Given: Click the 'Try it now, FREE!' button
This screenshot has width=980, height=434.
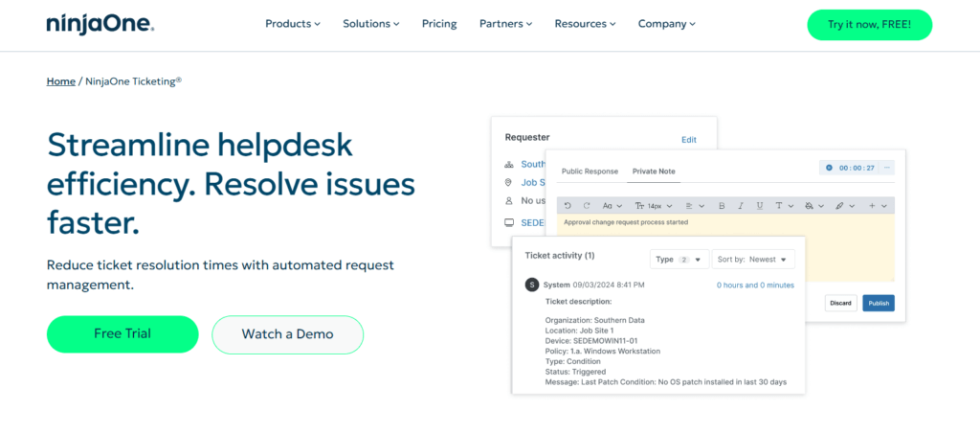Looking at the screenshot, I should pyautogui.click(x=869, y=25).
